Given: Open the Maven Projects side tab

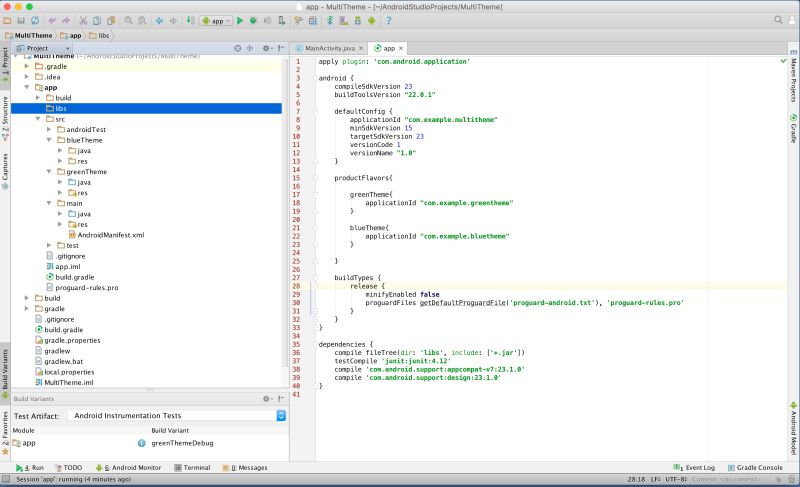Looking at the screenshot, I should 793,76.
